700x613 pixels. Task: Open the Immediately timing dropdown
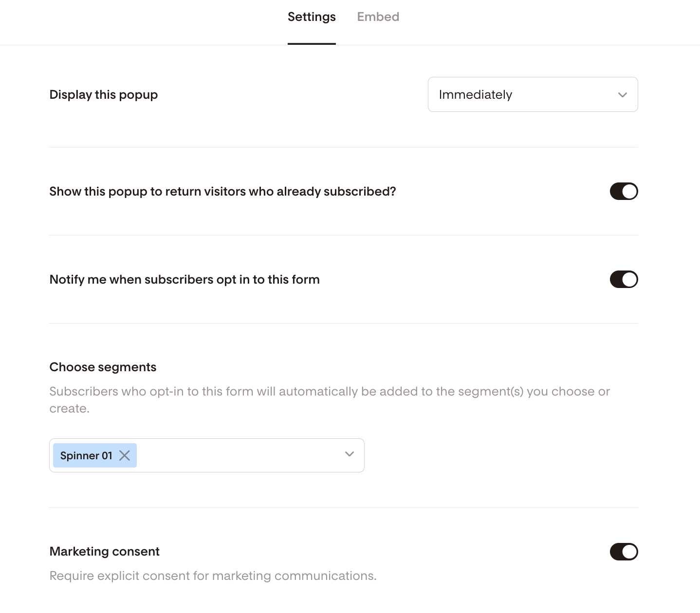point(533,95)
